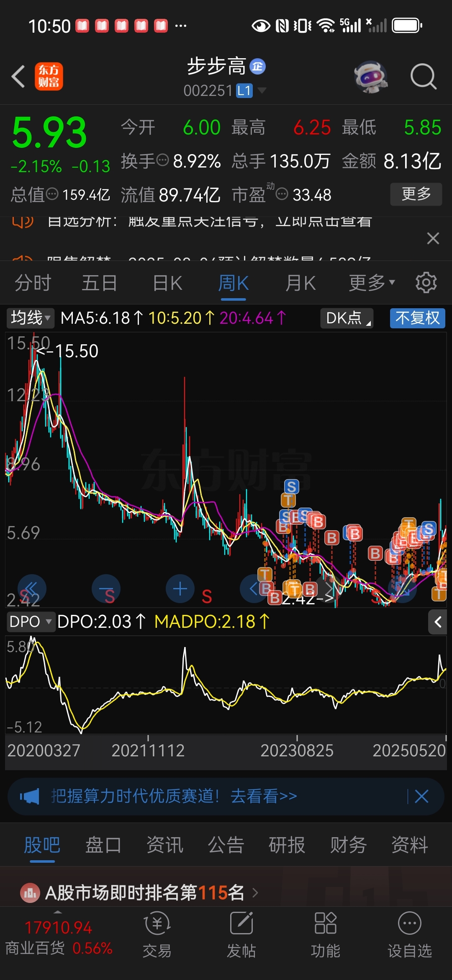Close the 自选分析 notice banner
This screenshot has height=980, width=452.
pyautogui.click(x=433, y=238)
